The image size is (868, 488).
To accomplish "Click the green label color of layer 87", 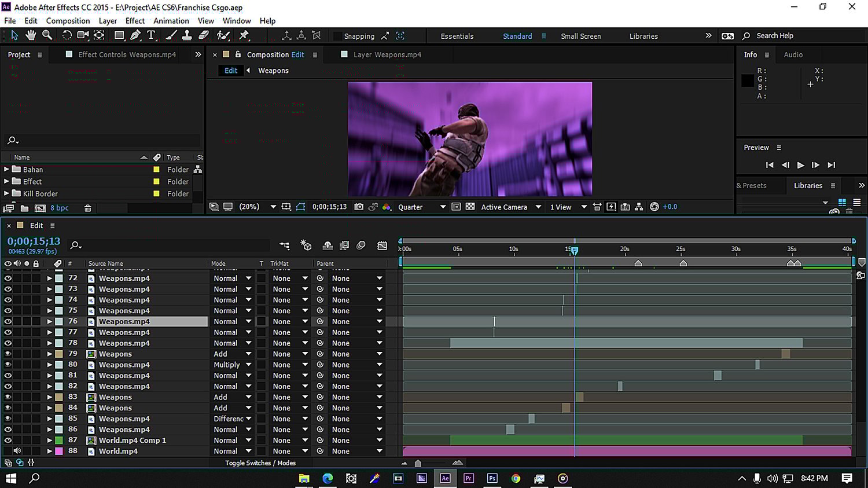I will point(59,441).
